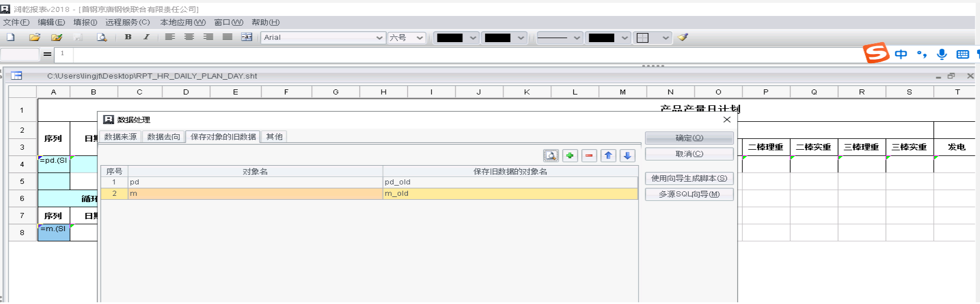Image resolution: width=980 pixels, height=304 pixels.
Task: Click the format brush icon
Action: [683, 37]
